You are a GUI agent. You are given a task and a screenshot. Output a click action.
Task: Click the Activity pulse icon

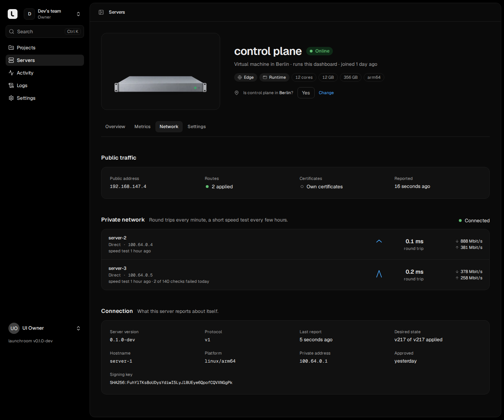(11, 73)
